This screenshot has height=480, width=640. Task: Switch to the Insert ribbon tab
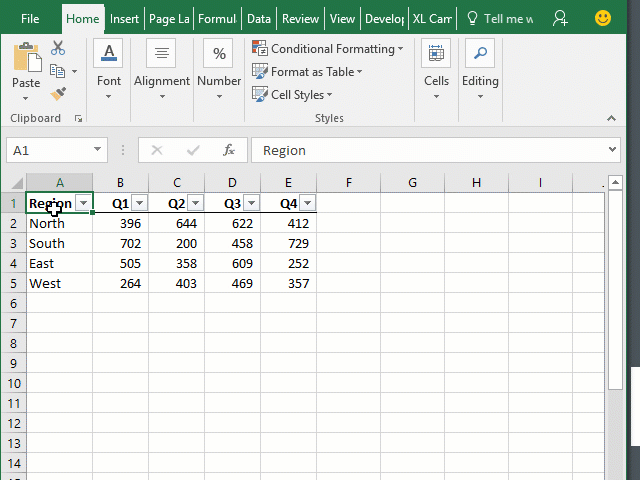(x=124, y=18)
